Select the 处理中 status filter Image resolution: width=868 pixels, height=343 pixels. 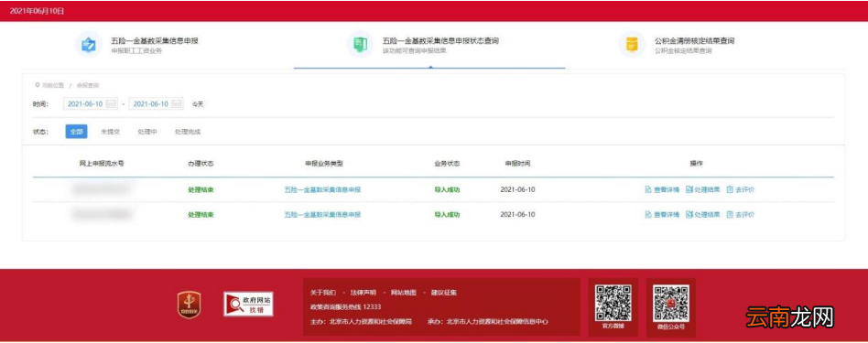click(x=147, y=132)
